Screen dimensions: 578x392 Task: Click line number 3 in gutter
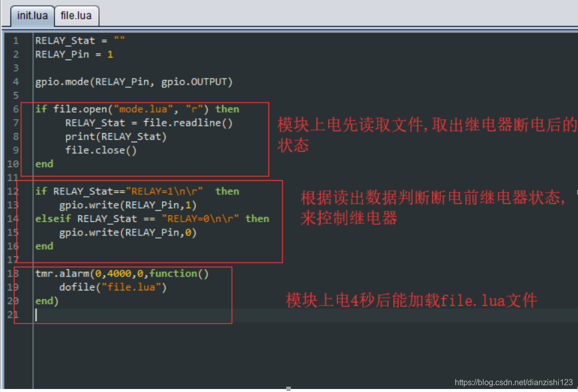[16, 68]
